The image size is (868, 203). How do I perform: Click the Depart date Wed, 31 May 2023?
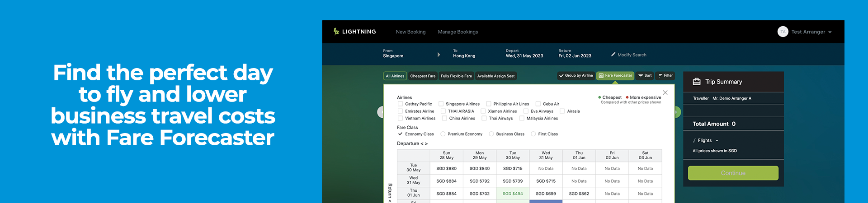pos(524,54)
